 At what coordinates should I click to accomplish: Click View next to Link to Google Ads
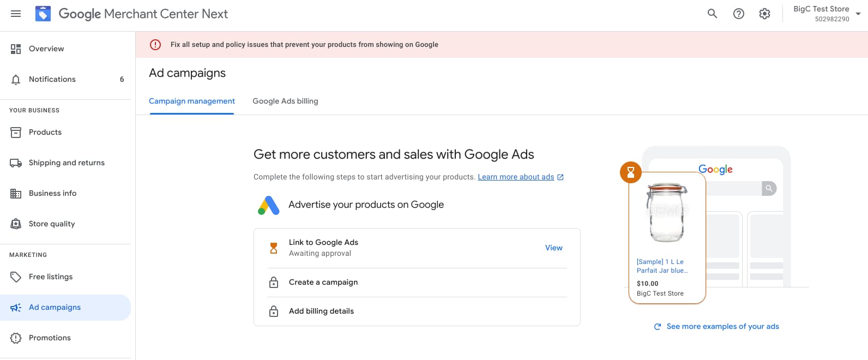click(553, 248)
